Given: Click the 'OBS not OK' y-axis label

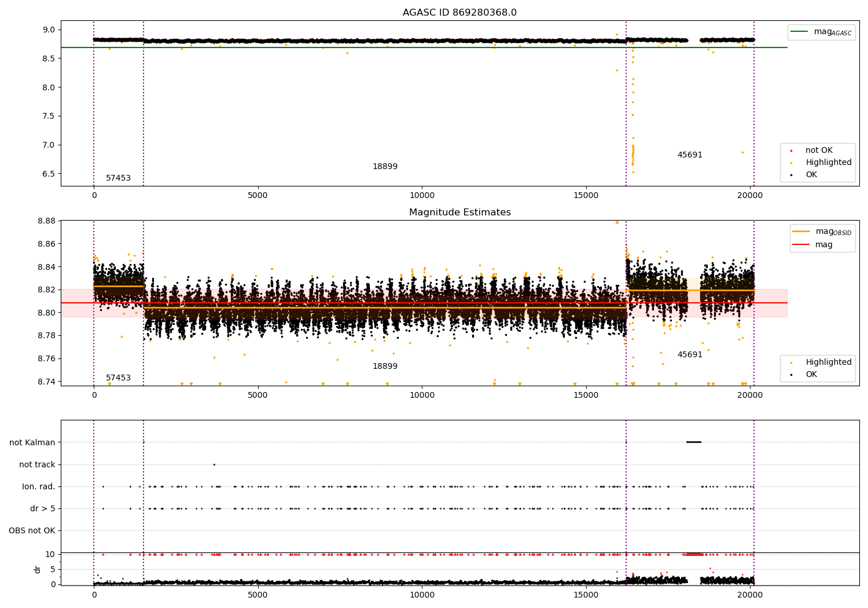Looking at the screenshot, I should point(32,531).
